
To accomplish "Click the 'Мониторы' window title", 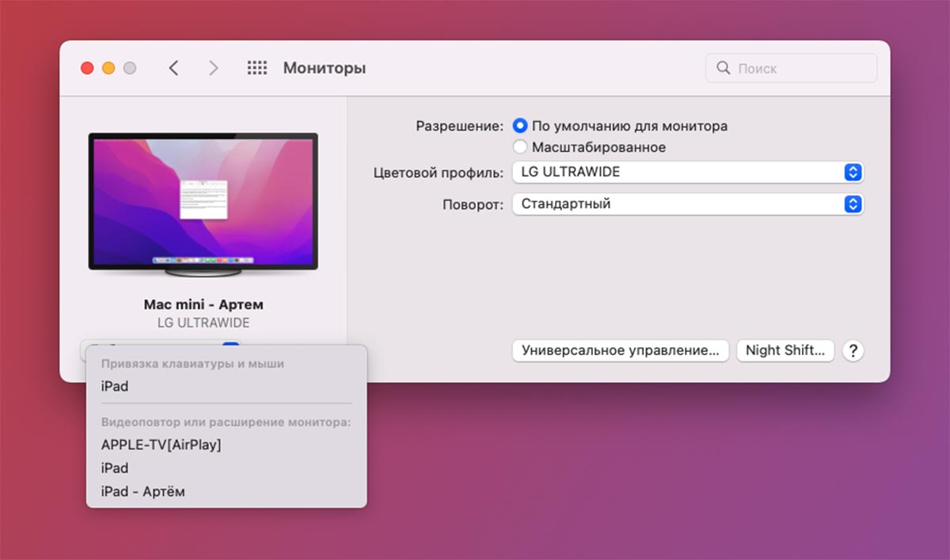I will pyautogui.click(x=325, y=68).
